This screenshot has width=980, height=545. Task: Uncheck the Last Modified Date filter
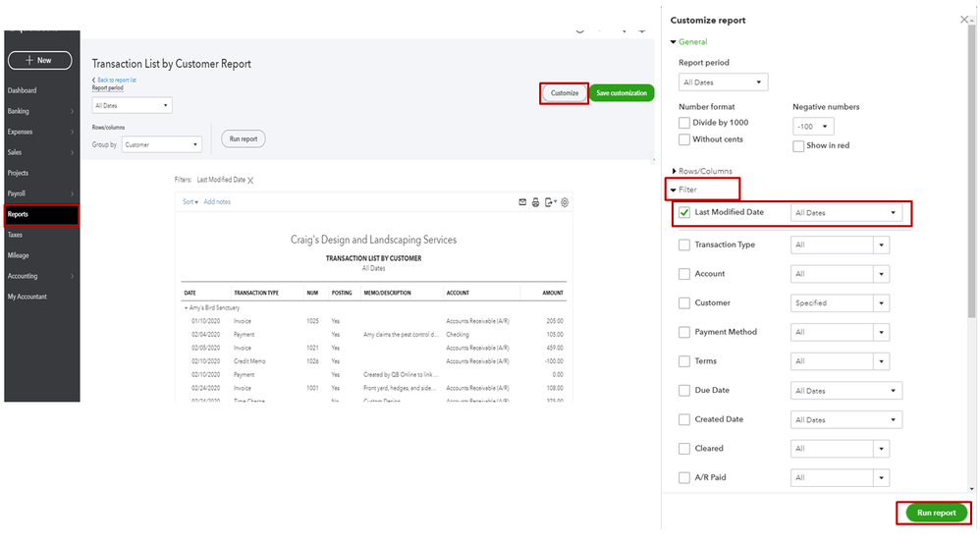[684, 212]
